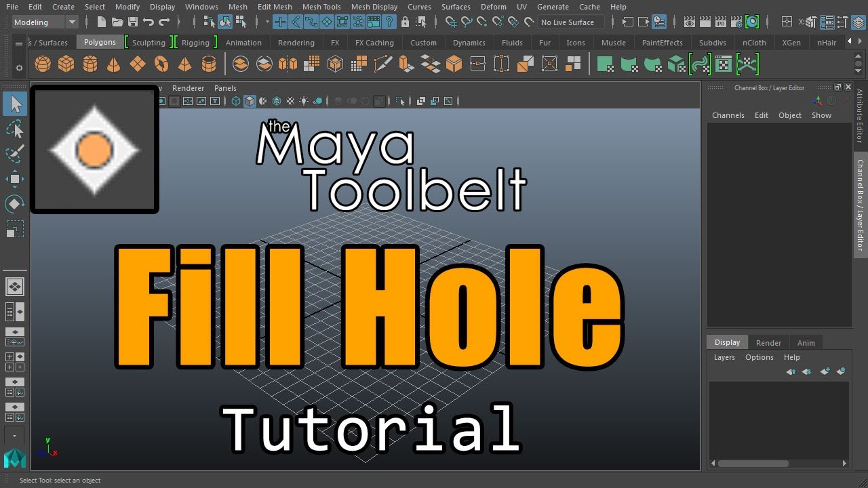Create a polygon pyramid from the shelf
Viewport: 868px width, 488px height.
tap(184, 64)
